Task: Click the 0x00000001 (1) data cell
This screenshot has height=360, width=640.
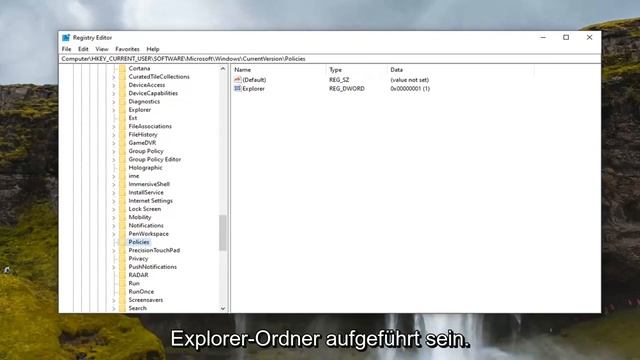Action: 410,89
